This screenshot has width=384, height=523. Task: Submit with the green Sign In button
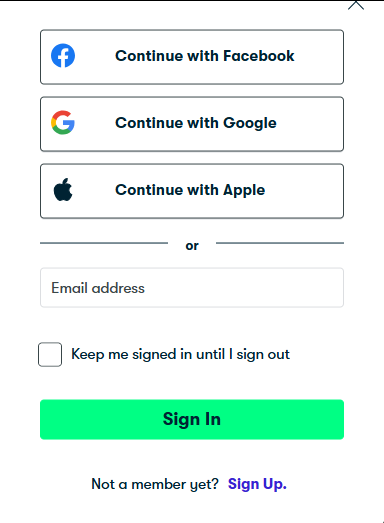[192, 419]
